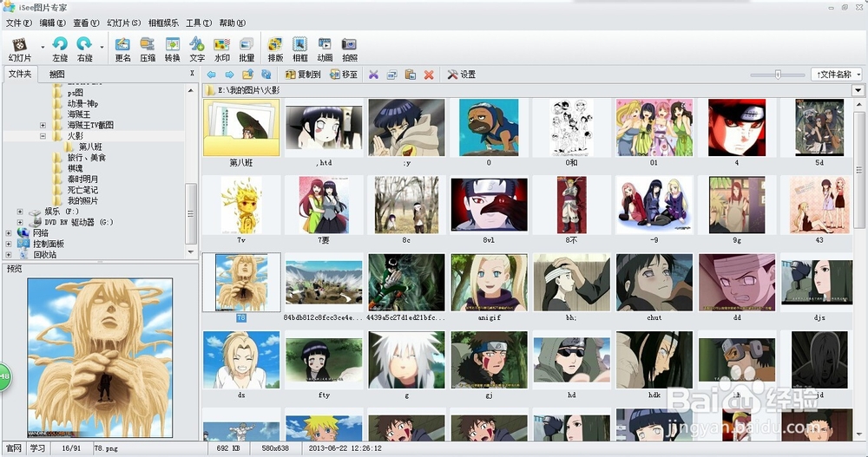Viewport: 868px width, 457px height.
Task: Open the 编辑(E) menu
Action: click(52, 23)
